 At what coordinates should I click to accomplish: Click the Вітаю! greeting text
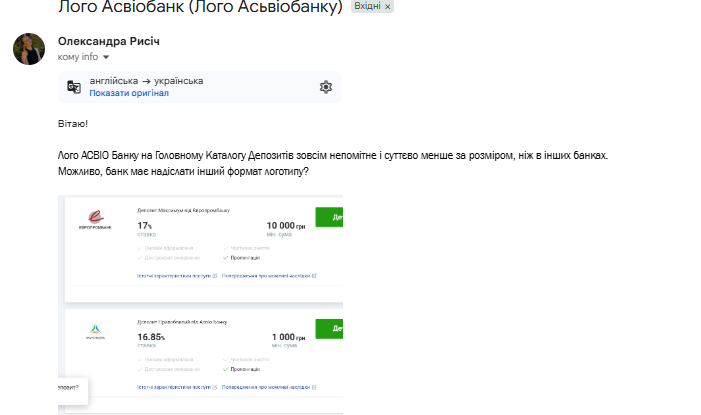point(73,124)
